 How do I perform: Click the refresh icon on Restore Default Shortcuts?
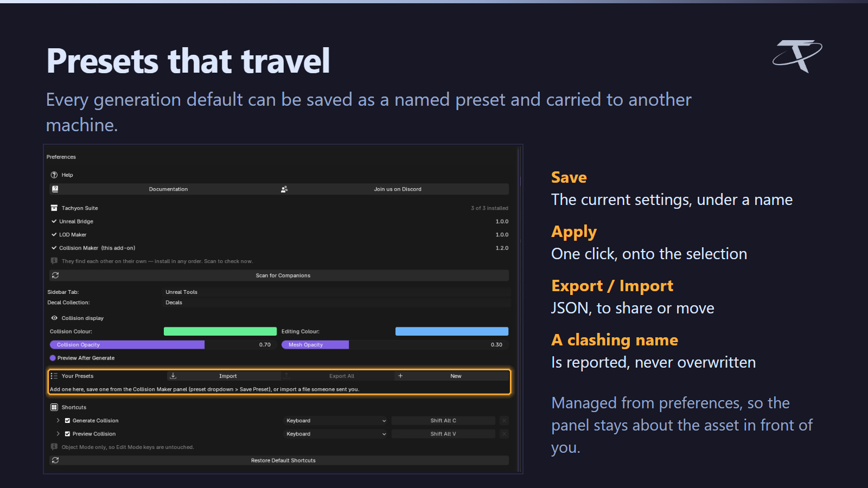tap(55, 460)
